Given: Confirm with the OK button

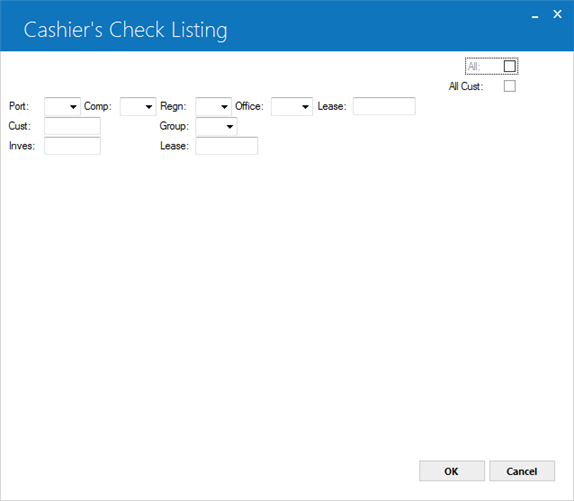Looking at the screenshot, I should [x=452, y=471].
